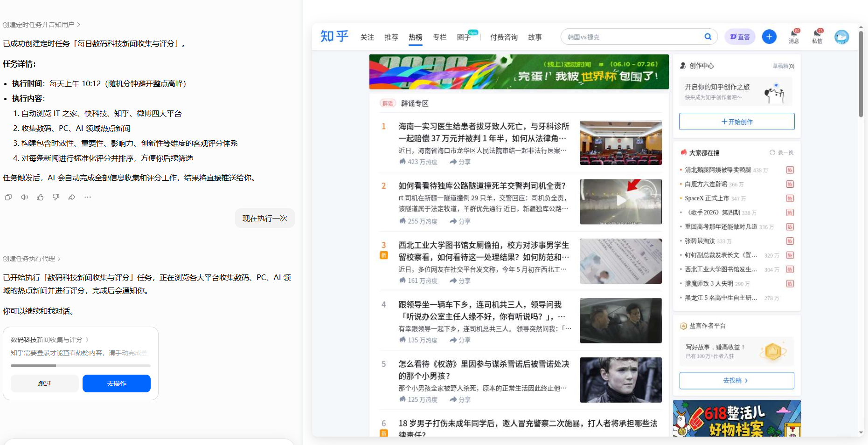Viewport: 868px width, 445px height.
Task: Click the search magnifier icon in Zhihu
Action: (x=708, y=37)
